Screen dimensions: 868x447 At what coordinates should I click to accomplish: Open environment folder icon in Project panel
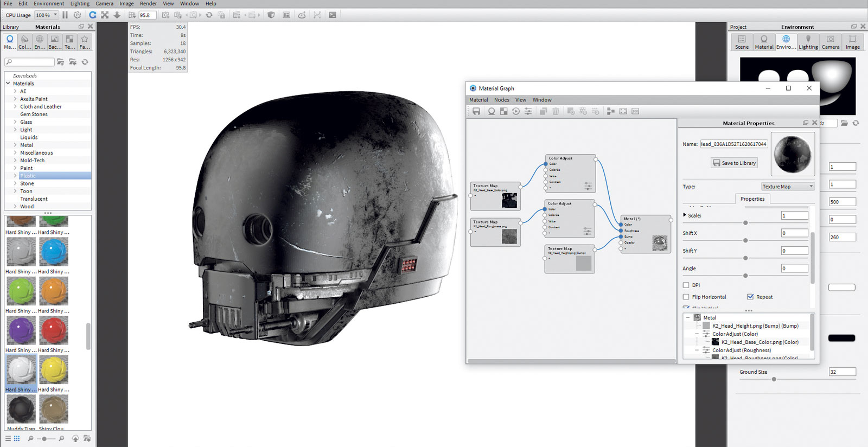click(x=844, y=123)
